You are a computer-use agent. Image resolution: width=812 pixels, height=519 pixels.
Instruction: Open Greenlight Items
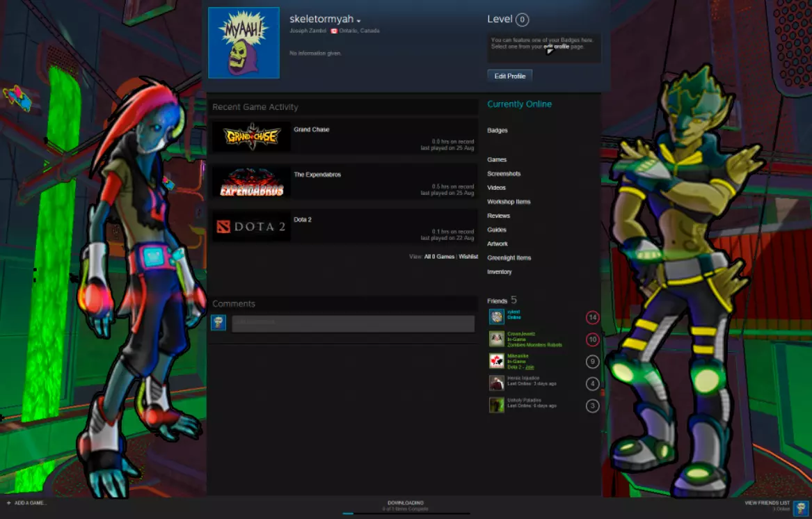tap(509, 257)
